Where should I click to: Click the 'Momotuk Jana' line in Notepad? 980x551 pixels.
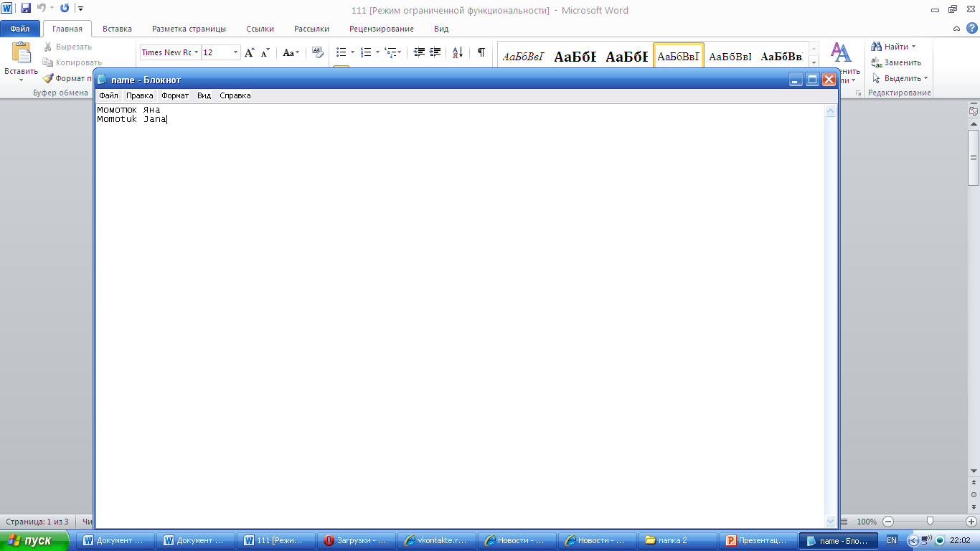click(131, 119)
